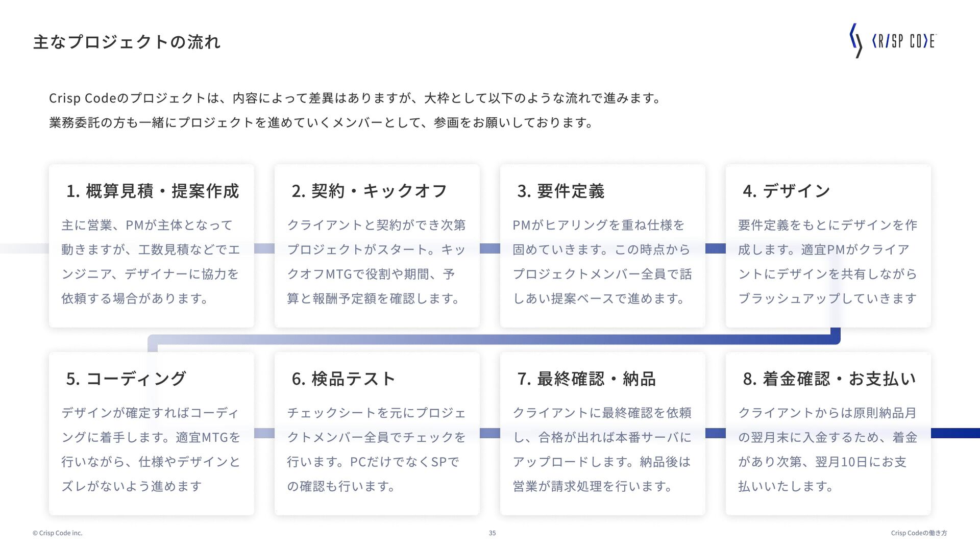Select the 2. 契約・キックオフ card heading
Screen dimensions: 980x551
click(369, 191)
